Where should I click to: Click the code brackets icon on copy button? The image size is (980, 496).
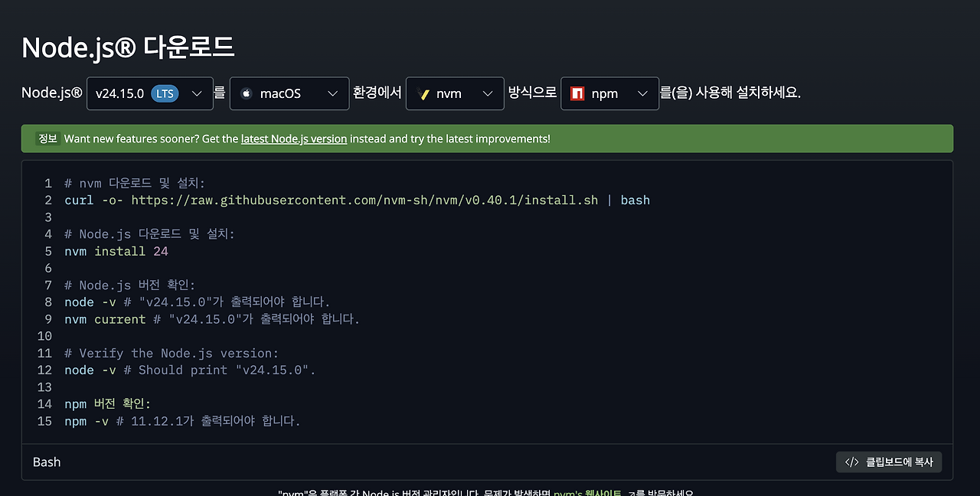852,462
